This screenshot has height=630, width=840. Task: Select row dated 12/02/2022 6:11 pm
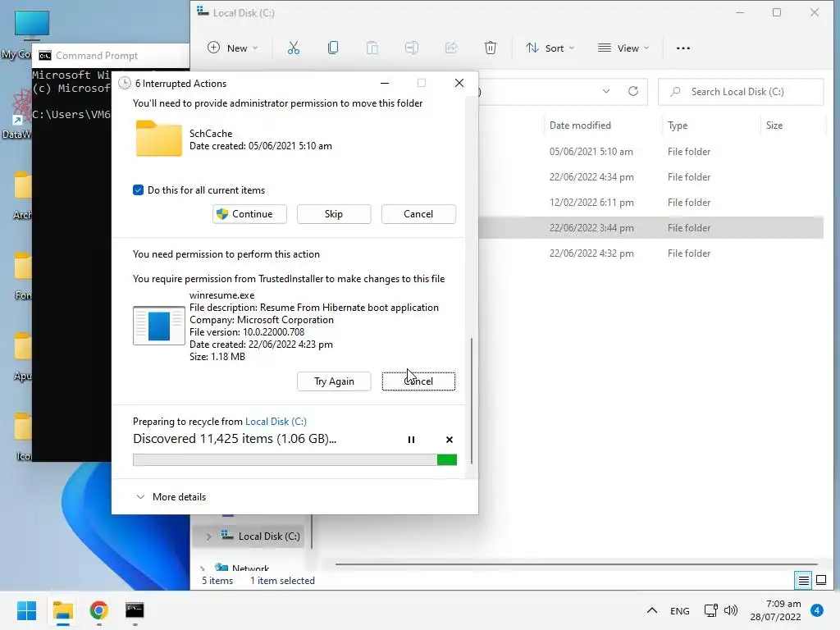651,203
